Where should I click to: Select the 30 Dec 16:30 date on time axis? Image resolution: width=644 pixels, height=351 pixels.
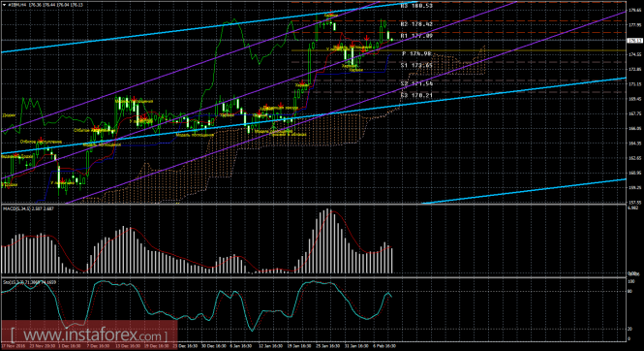213,346
